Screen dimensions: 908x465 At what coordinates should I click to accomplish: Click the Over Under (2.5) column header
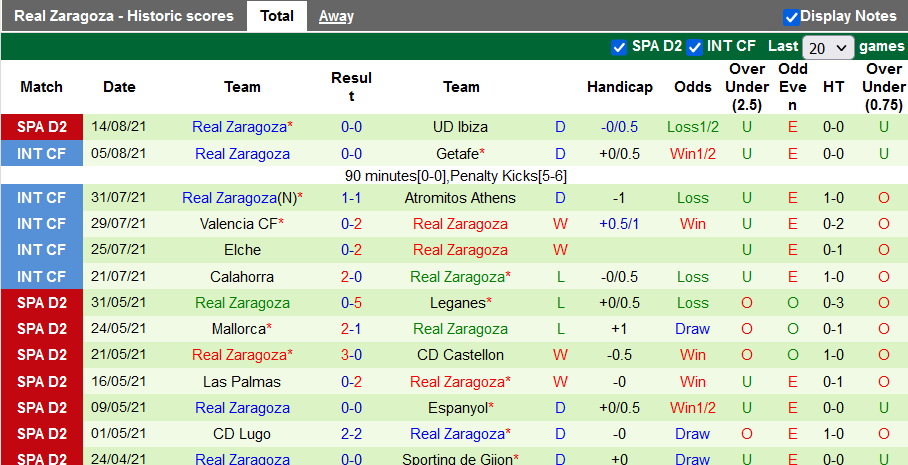coord(747,87)
